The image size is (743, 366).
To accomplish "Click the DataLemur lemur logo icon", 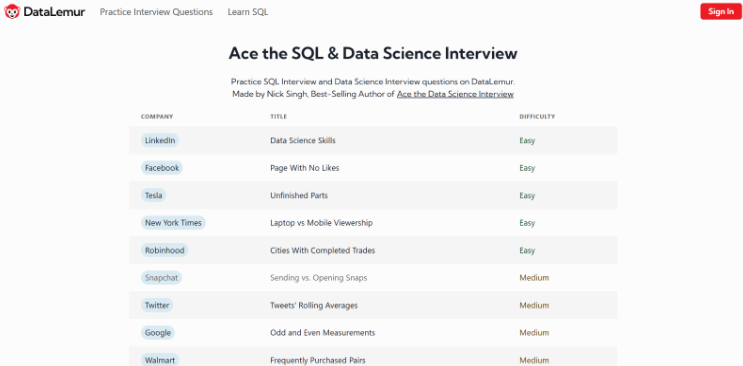I will (12, 12).
